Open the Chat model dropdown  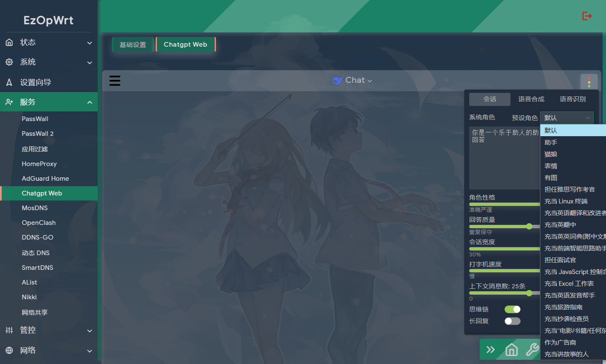359,80
